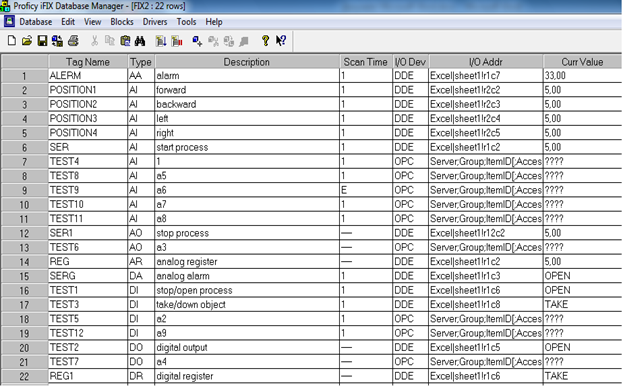624x388 pixels.
Task: Click the Curr Value column header
Action: [582, 62]
